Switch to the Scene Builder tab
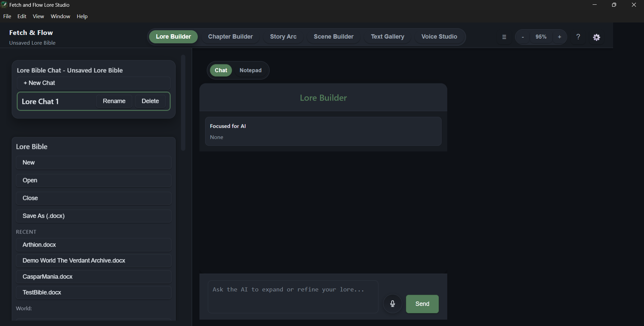The height and width of the screenshot is (326, 644). point(333,37)
